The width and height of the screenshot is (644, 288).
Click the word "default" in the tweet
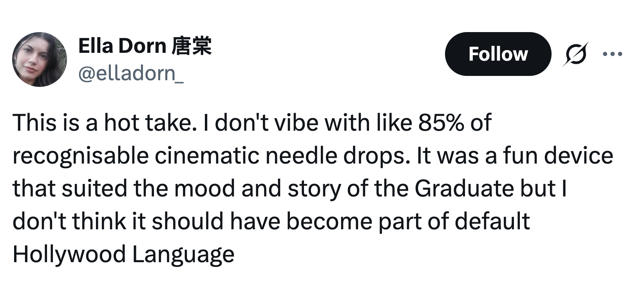pyautogui.click(x=492, y=221)
